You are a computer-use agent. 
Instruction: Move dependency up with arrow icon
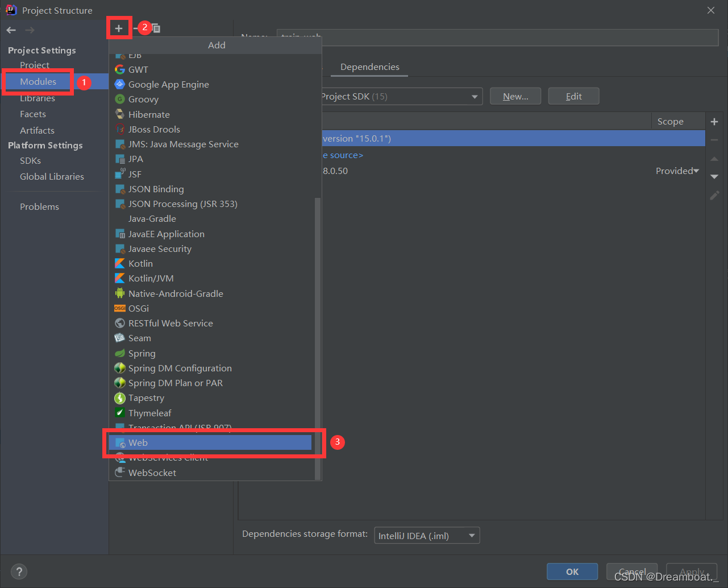pos(714,159)
